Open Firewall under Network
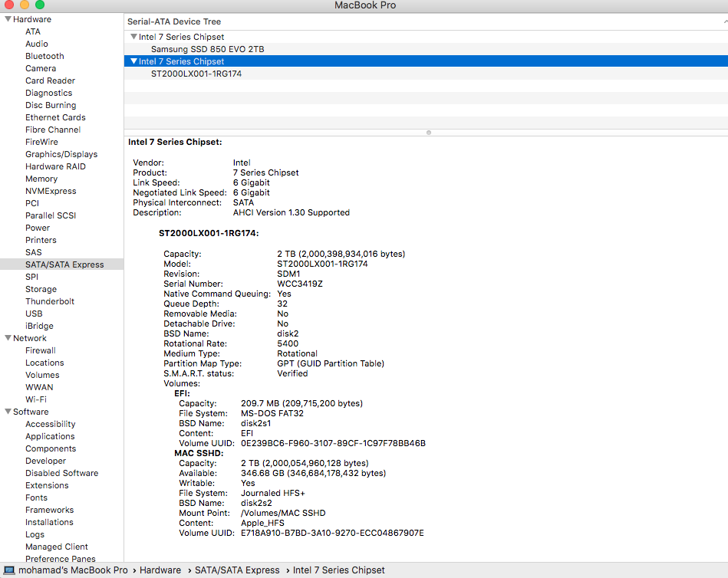Viewport: 728px width, 578px height. pyautogui.click(x=41, y=350)
